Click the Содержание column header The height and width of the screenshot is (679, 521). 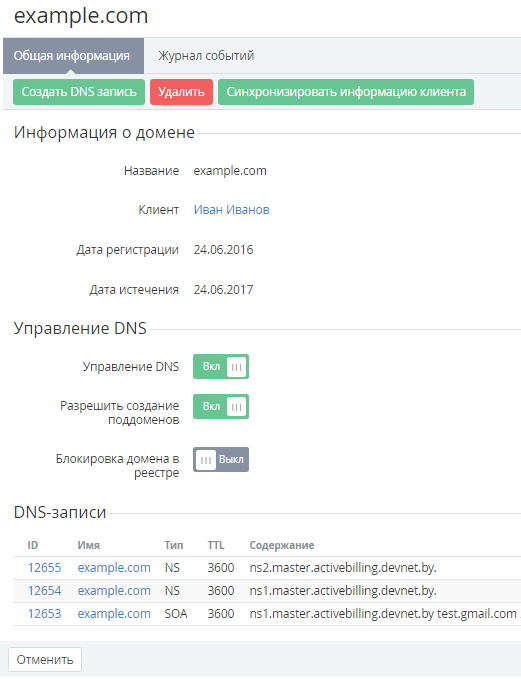282,545
